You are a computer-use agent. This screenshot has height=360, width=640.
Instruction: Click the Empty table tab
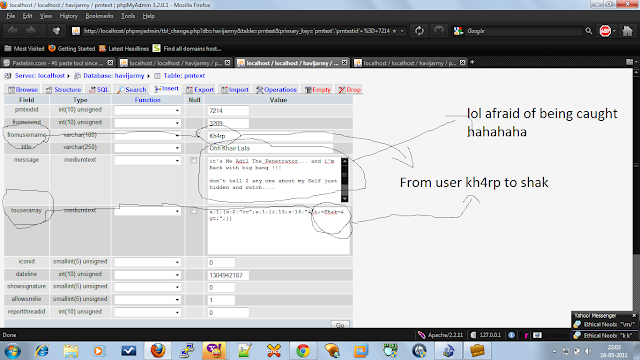(318, 89)
